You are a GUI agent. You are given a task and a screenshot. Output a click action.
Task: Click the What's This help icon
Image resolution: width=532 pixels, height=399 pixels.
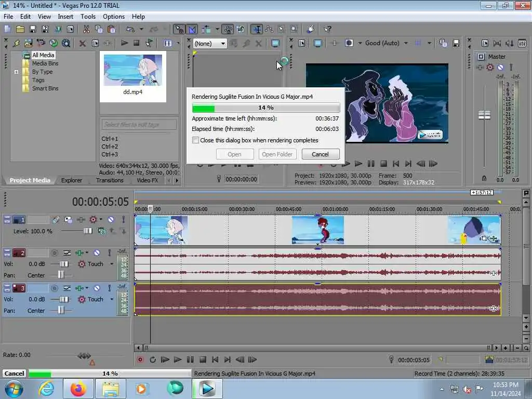(327, 29)
